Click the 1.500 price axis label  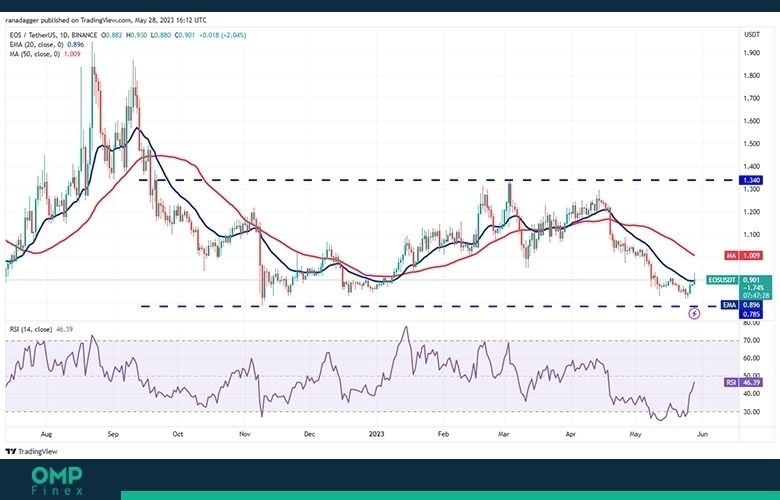(x=751, y=144)
